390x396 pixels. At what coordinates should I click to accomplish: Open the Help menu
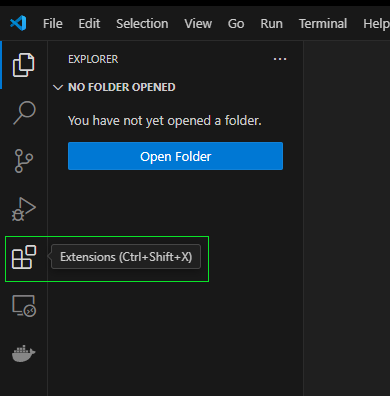click(x=376, y=24)
